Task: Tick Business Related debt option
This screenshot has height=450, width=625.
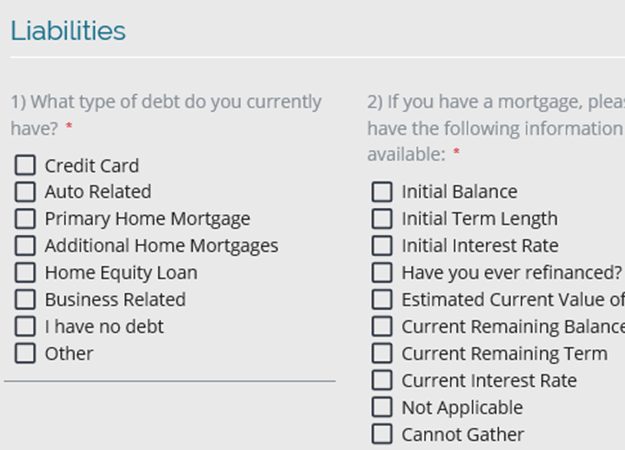Action: pyautogui.click(x=25, y=299)
